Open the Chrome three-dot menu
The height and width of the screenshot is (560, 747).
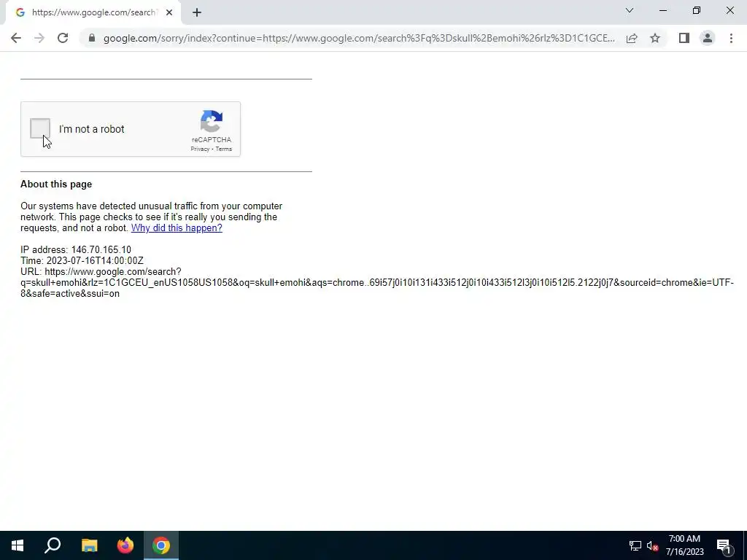731,38
